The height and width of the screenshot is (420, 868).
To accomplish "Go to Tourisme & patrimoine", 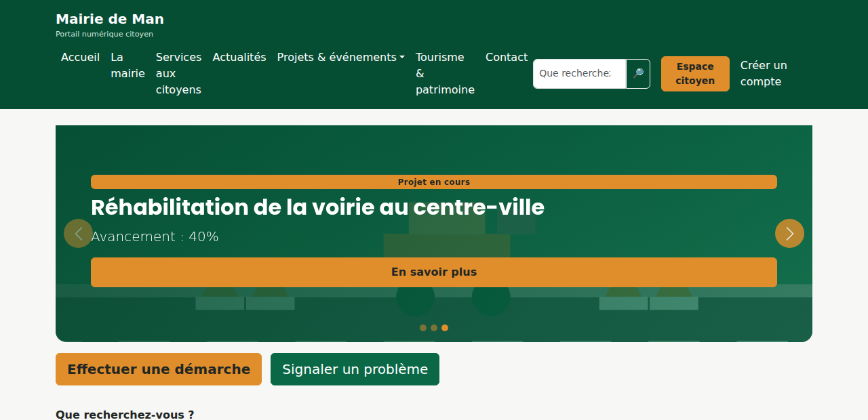I will point(445,74).
